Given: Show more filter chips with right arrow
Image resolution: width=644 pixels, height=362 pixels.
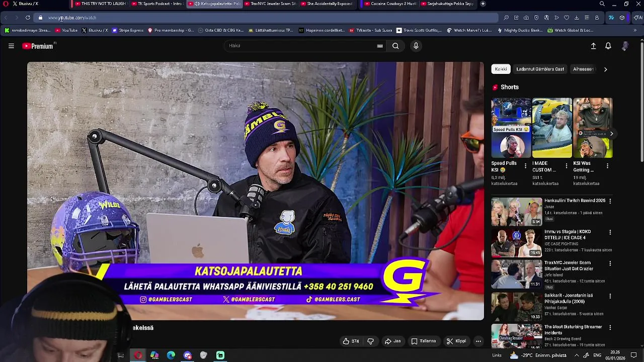Looking at the screenshot, I should 605,69.
